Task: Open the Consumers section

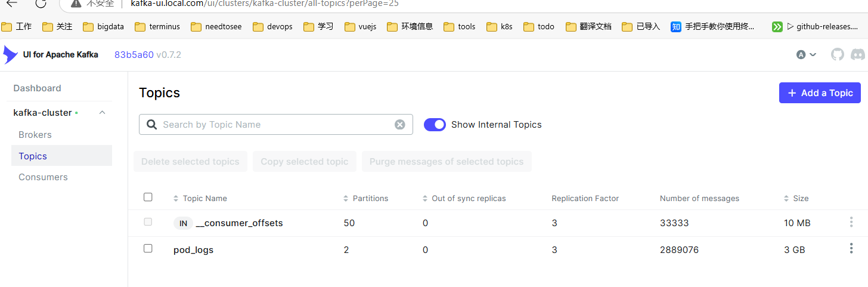Action: (x=43, y=177)
